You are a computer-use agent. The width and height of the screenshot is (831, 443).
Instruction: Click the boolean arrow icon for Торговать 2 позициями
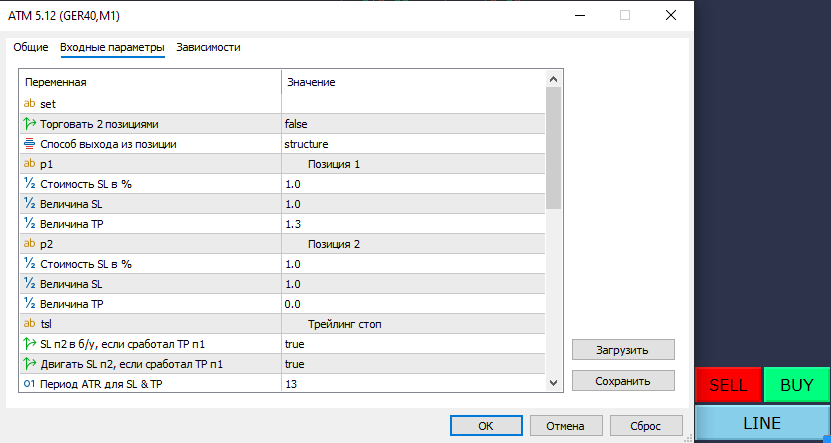(29, 124)
